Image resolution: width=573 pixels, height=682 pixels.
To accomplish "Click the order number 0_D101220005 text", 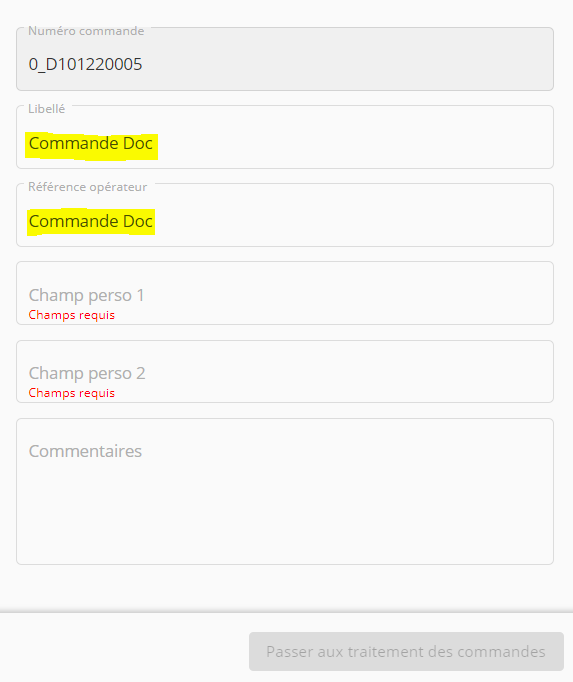I will pyautogui.click(x=85, y=64).
